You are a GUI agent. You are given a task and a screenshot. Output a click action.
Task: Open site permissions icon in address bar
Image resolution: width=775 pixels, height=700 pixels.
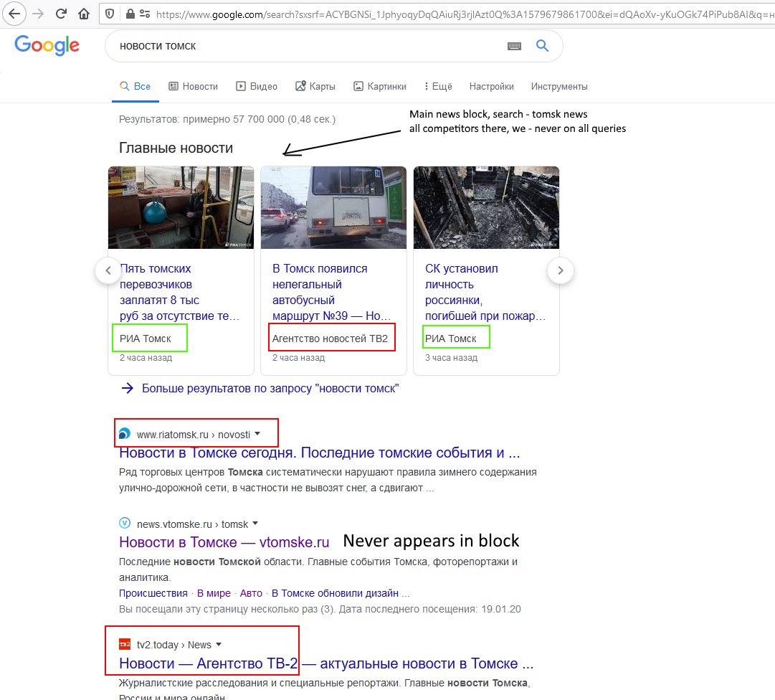pyautogui.click(x=145, y=14)
